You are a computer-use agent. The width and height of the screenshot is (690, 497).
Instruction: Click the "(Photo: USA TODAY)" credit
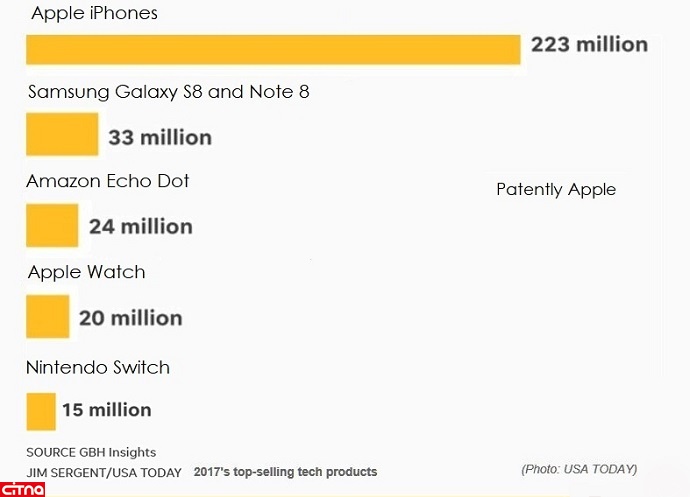click(578, 469)
